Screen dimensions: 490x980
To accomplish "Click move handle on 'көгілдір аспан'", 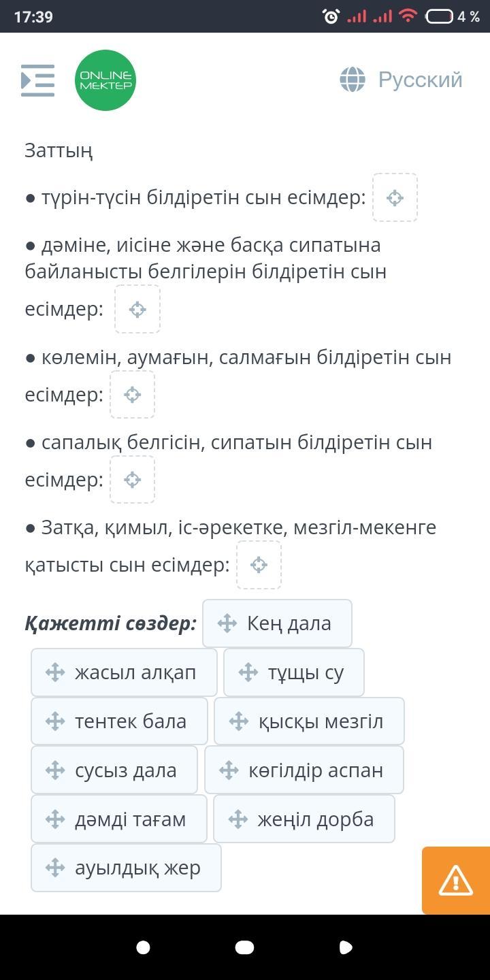I will click(229, 770).
